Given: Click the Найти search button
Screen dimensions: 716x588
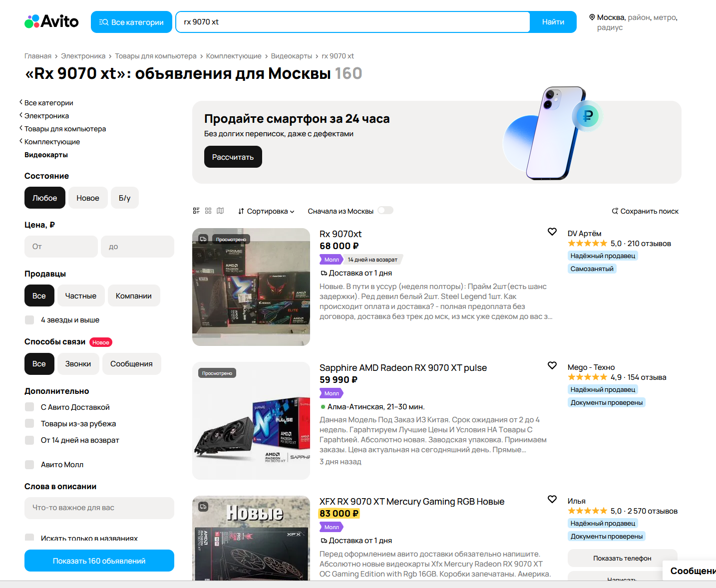Looking at the screenshot, I should (553, 22).
